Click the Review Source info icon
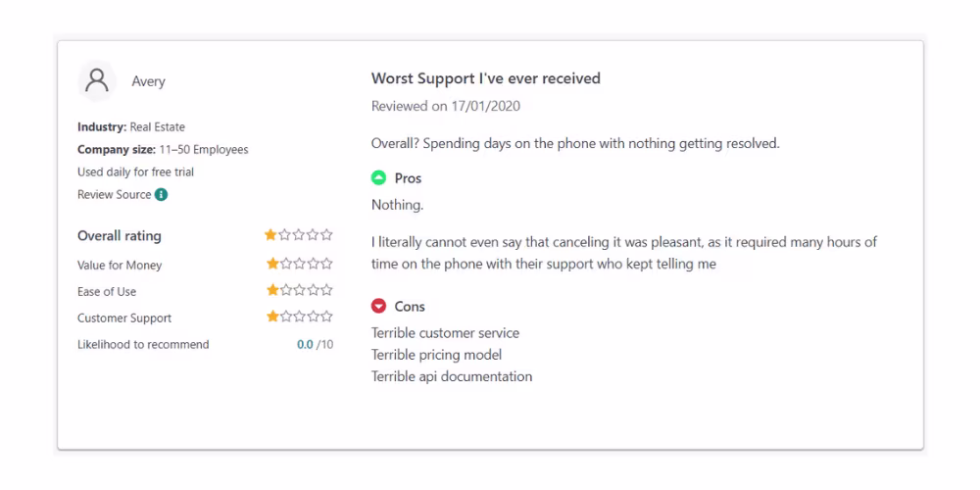 (x=161, y=194)
